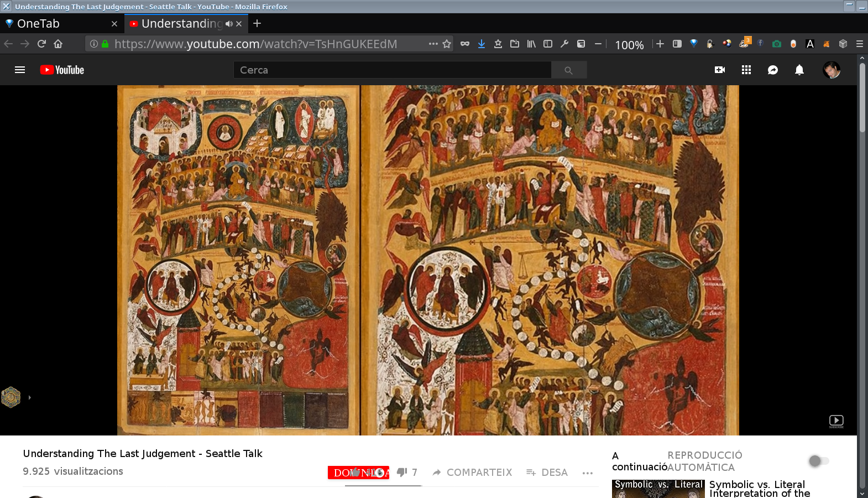Click the video title text
Viewport: 868px width, 498px height.
[x=143, y=454]
